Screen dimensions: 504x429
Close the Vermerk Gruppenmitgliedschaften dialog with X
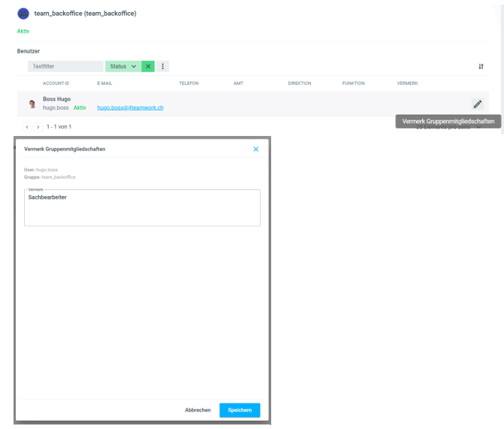click(x=255, y=150)
